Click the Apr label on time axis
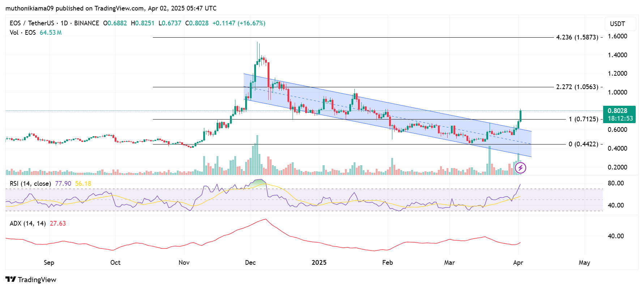 518,263
